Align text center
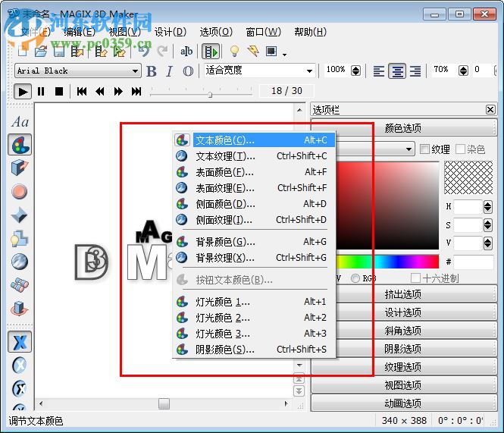The height and width of the screenshot is (433, 504). point(397,71)
